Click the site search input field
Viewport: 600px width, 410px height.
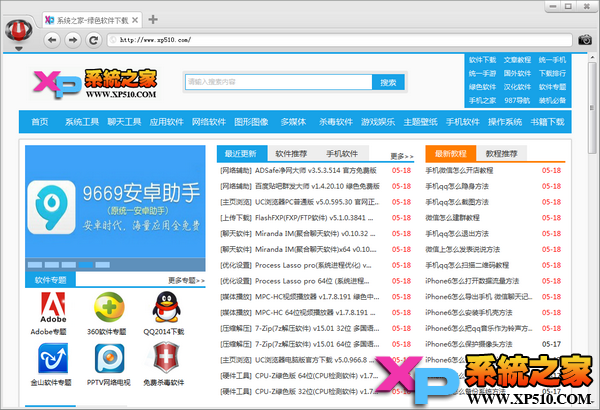point(279,82)
